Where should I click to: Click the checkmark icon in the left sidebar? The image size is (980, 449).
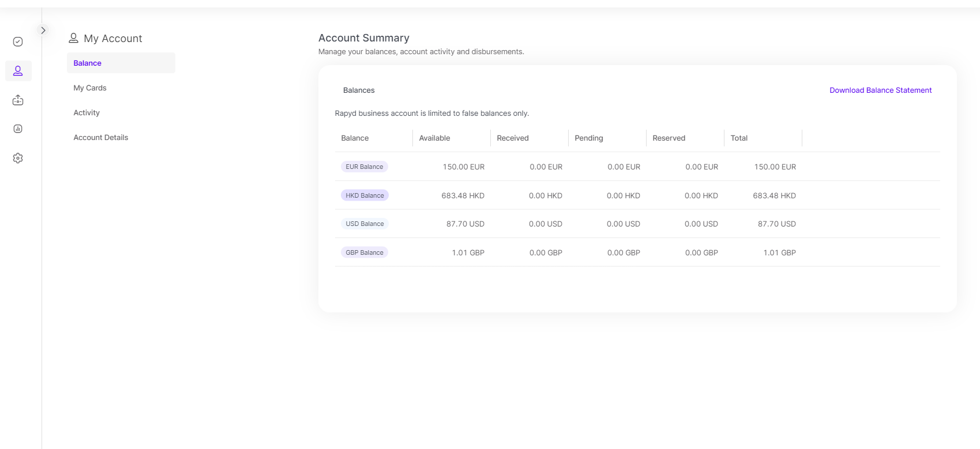click(x=18, y=41)
